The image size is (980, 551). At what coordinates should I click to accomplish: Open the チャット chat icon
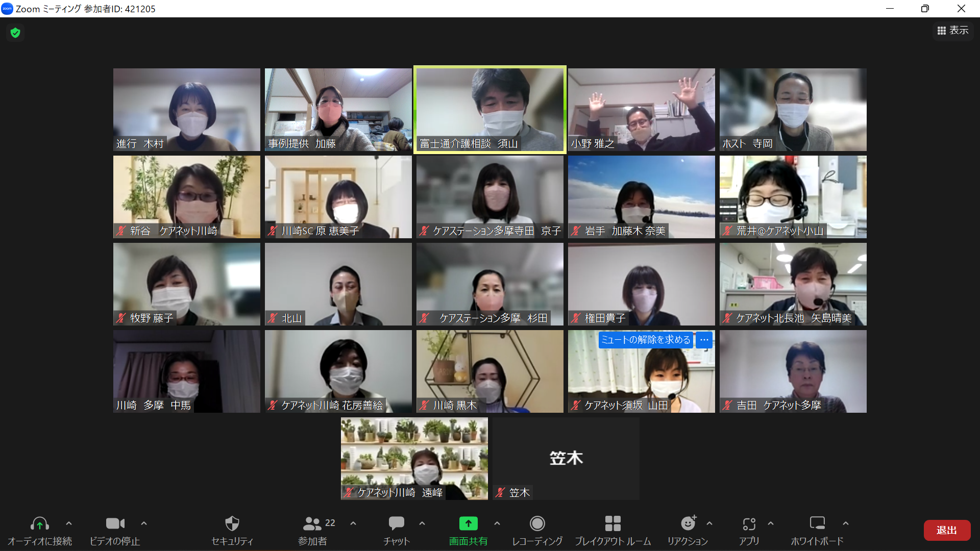[397, 523]
